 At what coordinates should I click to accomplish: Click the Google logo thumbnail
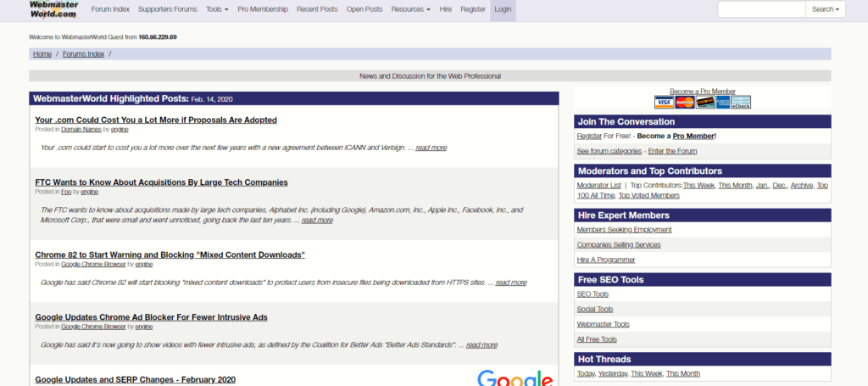click(515, 378)
